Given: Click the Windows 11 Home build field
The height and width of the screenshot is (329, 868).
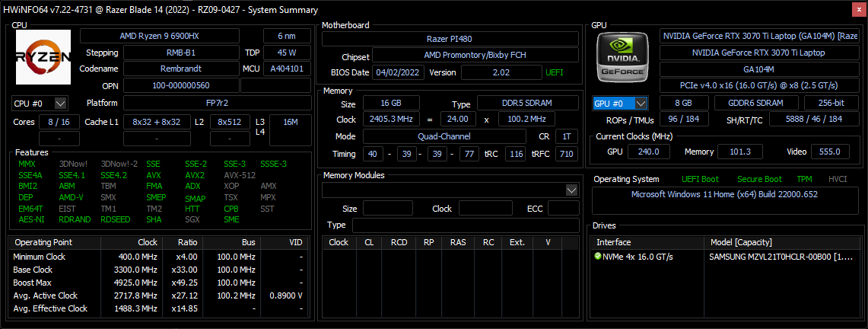Looking at the screenshot, I should coord(725,201).
